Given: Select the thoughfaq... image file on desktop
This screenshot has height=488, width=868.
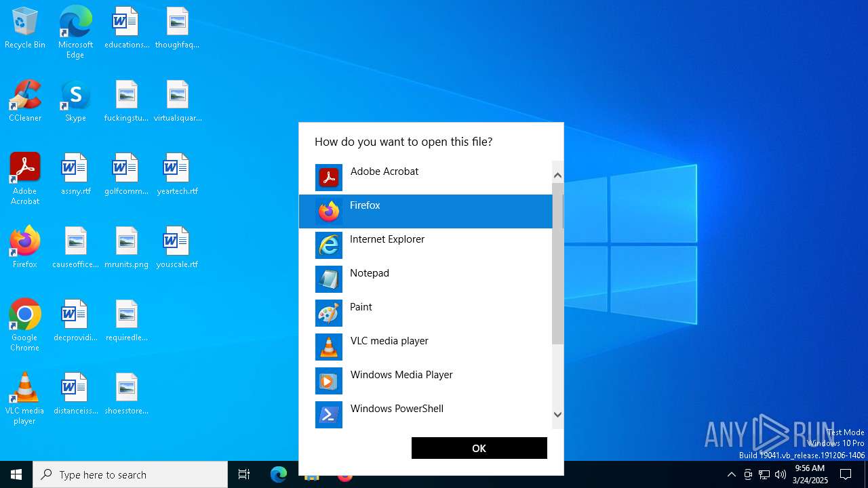Looking at the screenshot, I should pyautogui.click(x=177, y=28).
